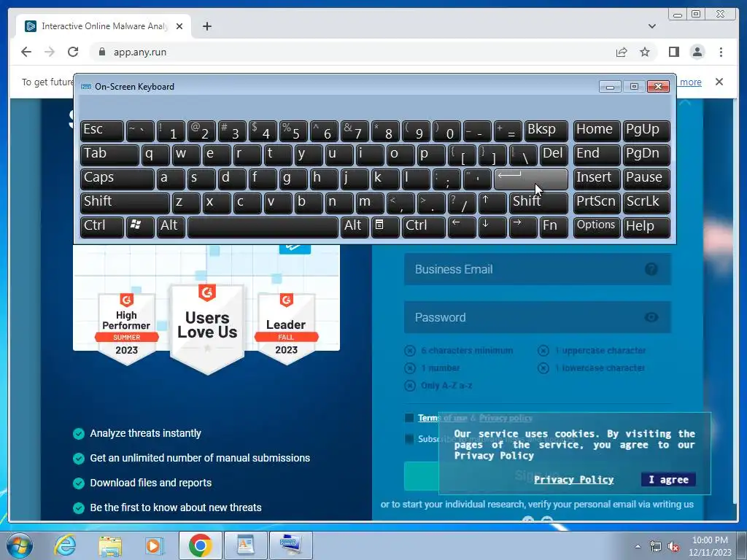
Task: Click the Password field
Action: coord(538,317)
